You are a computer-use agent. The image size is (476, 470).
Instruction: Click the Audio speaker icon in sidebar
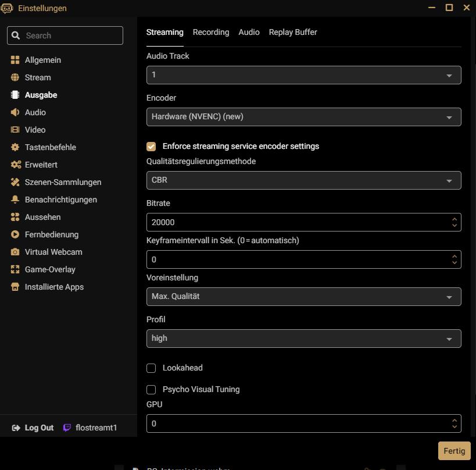(x=15, y=112)
